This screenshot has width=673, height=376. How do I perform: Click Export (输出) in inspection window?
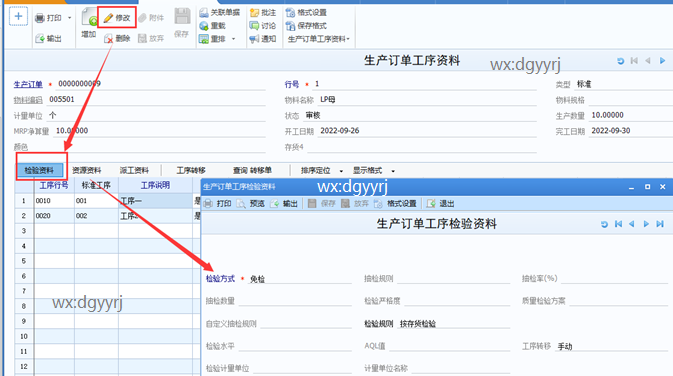(x=284, y=203)
